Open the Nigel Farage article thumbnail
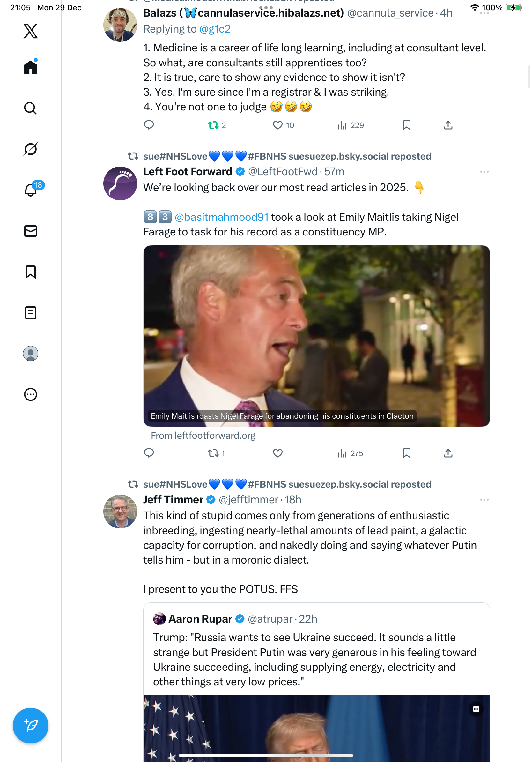The height and width of the screenshot is (762, 532). point(316,336)
